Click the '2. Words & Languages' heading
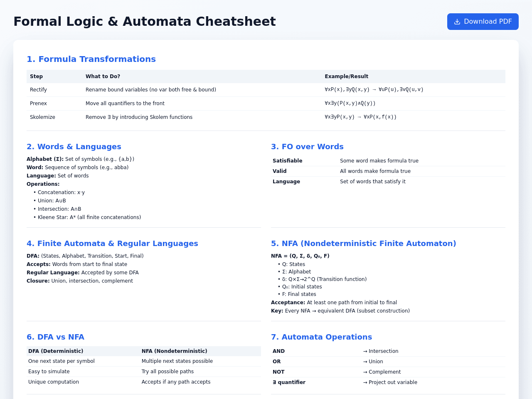This screenshot has height=399, width=532. pos(74,147)
